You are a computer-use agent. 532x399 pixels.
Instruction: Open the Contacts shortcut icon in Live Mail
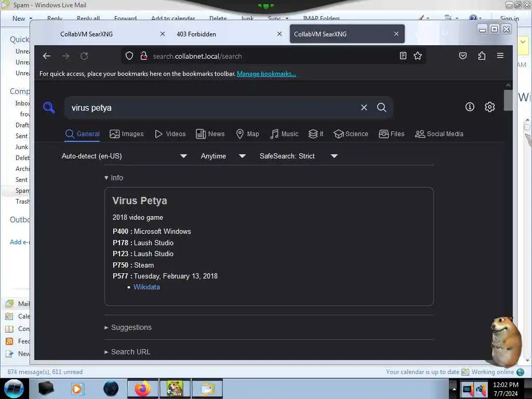point(9,329)
